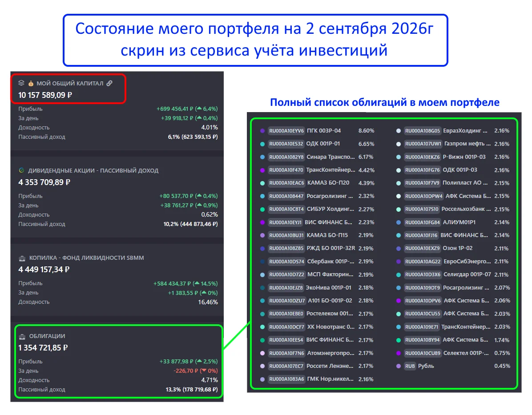
Task: Click the money bag icon in total capital header
Action: (31, 84)
